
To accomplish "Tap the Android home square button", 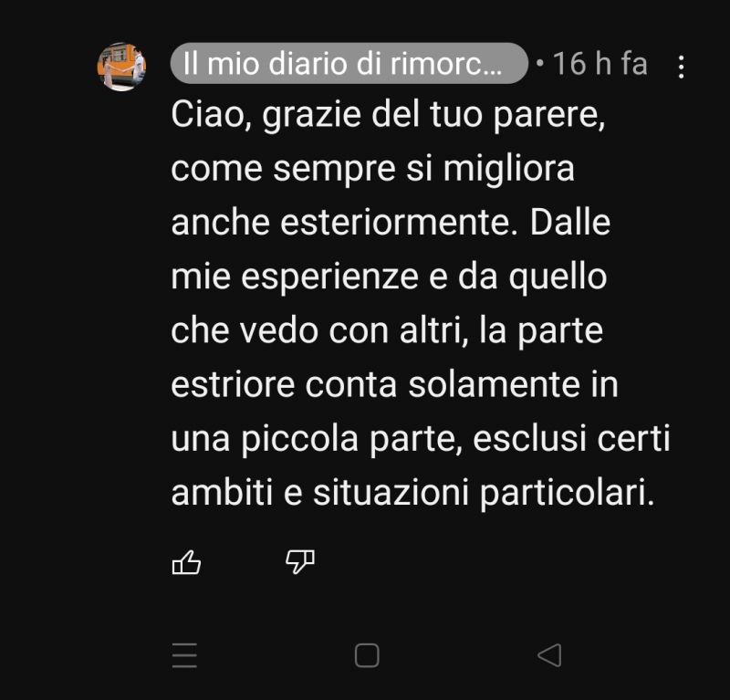I will (x=367, y=656).
